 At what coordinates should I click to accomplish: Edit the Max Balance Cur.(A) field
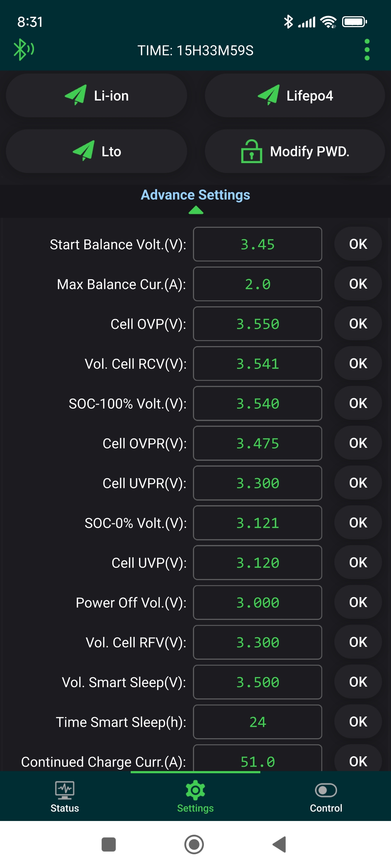[257, 284]
